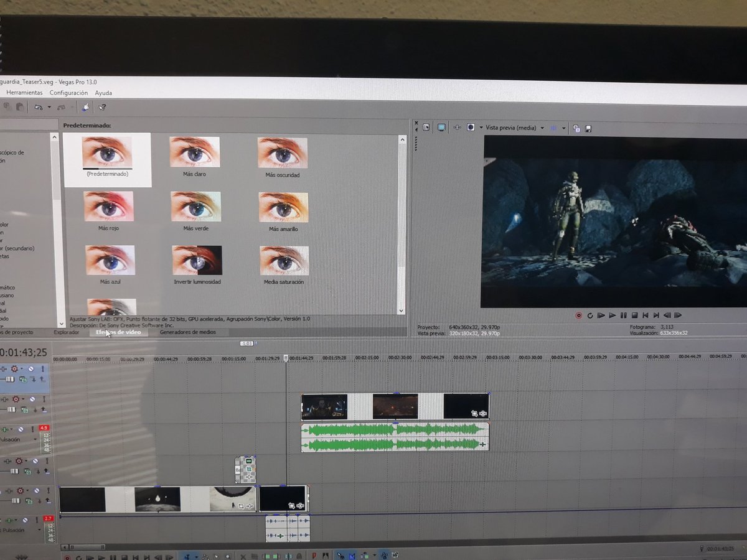
Task: Open the Ayuda menu
Action: tap(103, 93)
